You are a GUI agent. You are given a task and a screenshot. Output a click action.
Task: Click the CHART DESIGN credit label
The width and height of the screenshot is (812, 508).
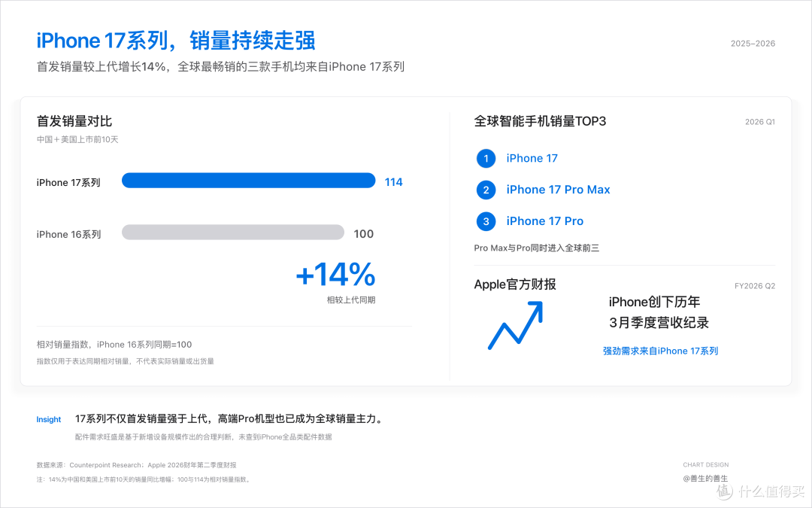coord(705,465)
